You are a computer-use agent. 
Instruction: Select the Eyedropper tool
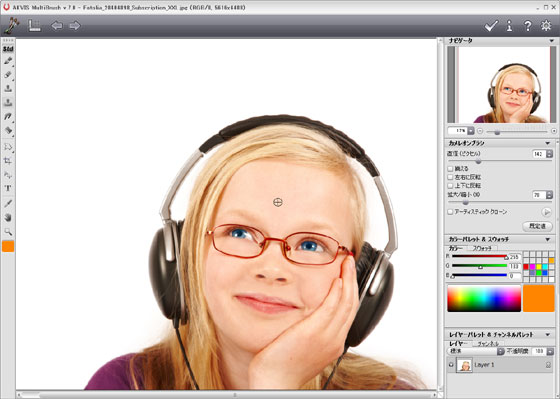(x=8, y=204)
